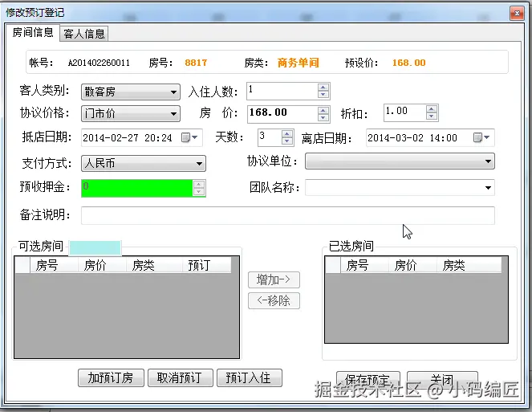Screen dimensions: 532x412
Task: Open the 客人类别 dropdown showing 散客房
Action: pos(131,92)
